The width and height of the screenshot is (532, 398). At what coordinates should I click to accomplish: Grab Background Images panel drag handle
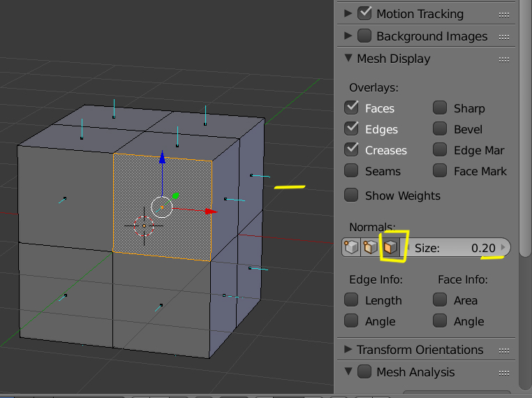point(504,37)
